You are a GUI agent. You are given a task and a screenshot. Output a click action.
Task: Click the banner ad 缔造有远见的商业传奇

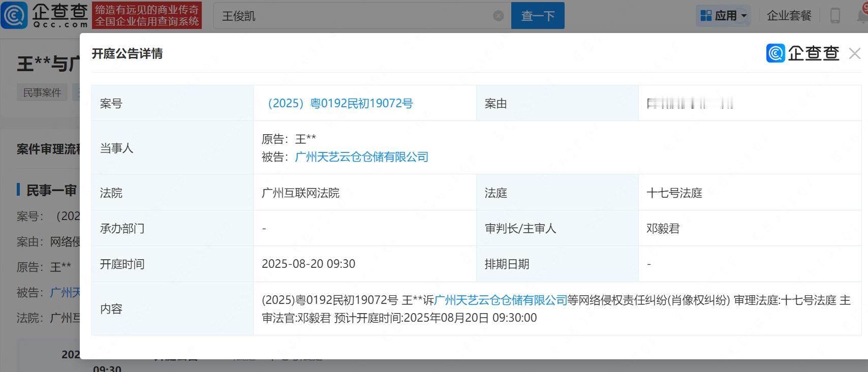(x=147, y=15)
